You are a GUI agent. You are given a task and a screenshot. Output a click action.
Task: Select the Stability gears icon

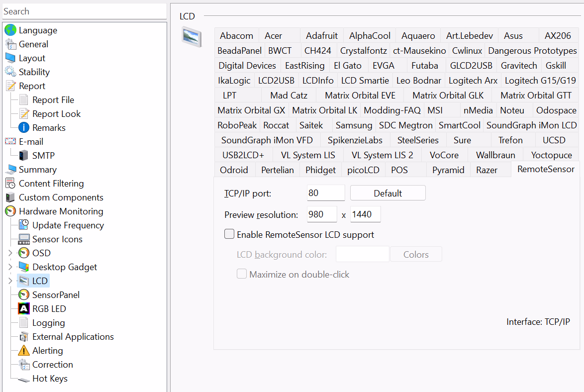point(10,72)
